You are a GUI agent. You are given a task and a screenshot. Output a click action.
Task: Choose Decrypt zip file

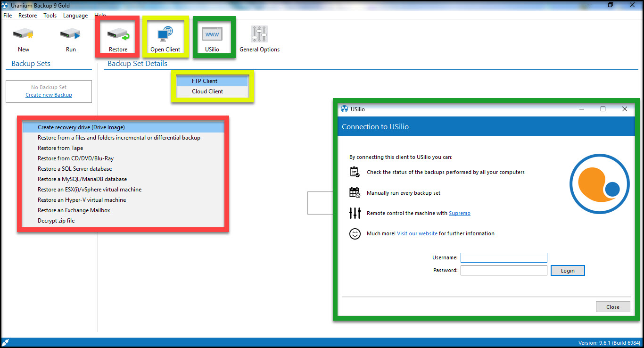click(123, 221)
